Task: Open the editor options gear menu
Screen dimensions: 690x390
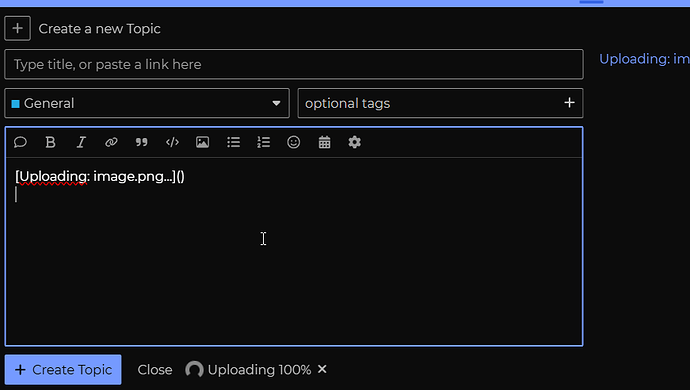Action: [x=355, y=142]
